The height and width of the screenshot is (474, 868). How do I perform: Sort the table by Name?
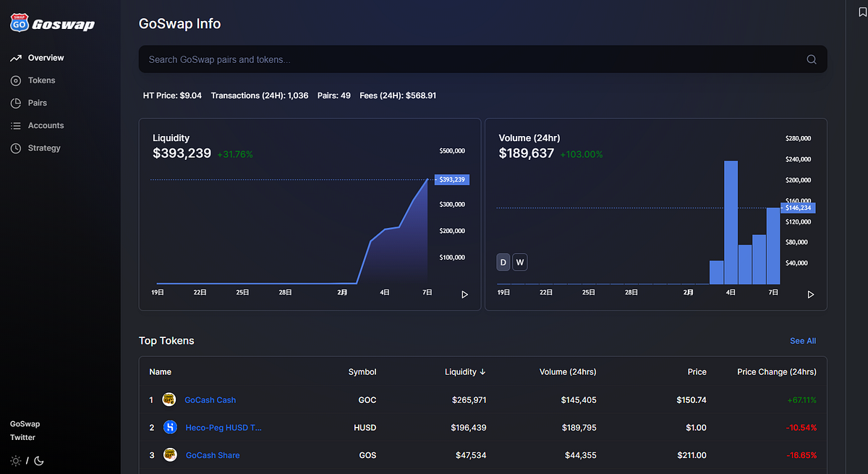pos(161,372)
